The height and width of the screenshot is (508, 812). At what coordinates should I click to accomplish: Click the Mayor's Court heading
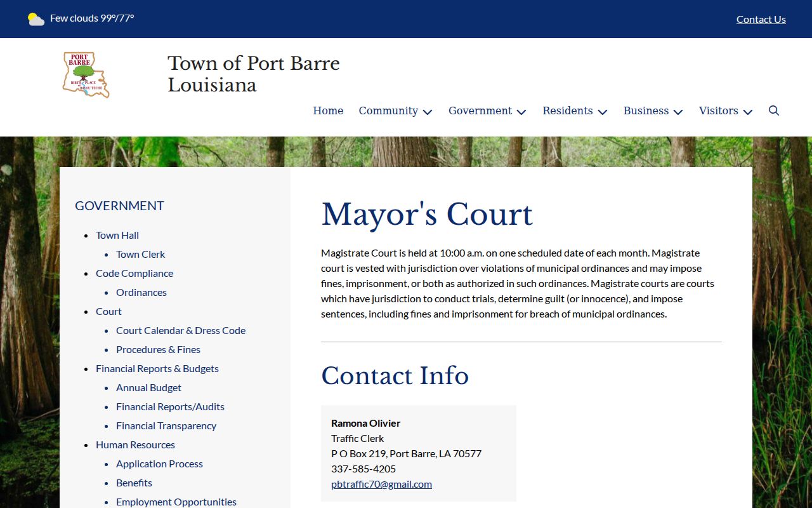pyautogui.click(x=427, y=214)
